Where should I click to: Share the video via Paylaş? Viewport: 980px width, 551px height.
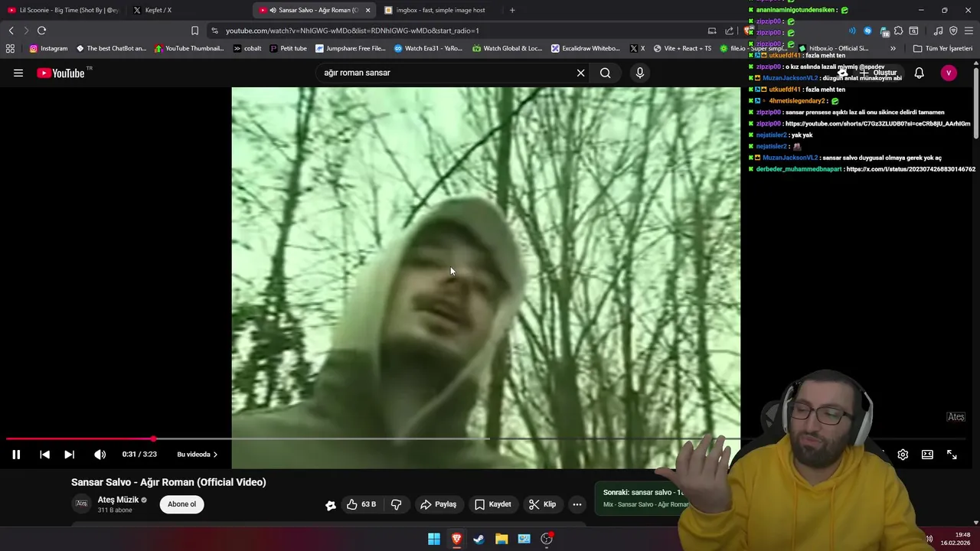(x=438, y=504)
